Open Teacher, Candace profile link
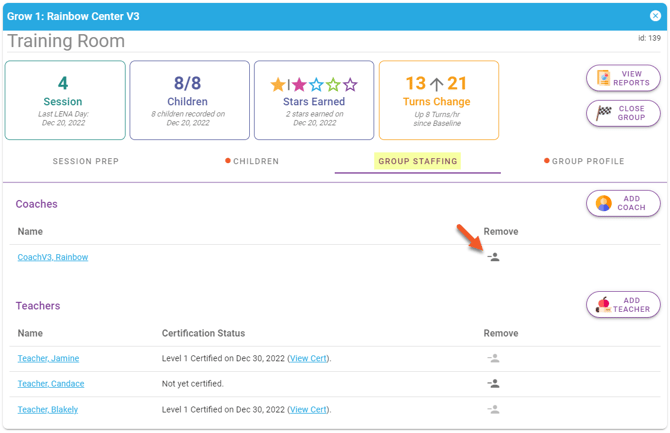Viewport: 670px width, 433px height. (51, 384)
